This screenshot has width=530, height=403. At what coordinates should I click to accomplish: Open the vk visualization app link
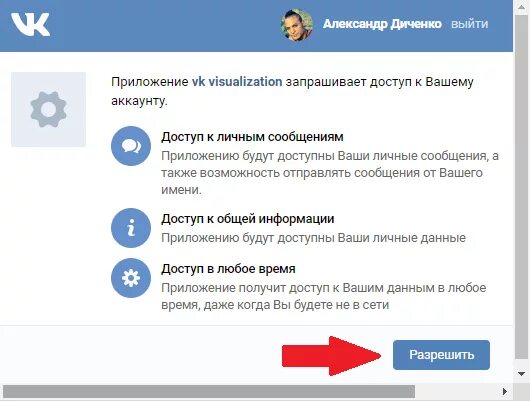pyautogui.click(x=237, y=82)
